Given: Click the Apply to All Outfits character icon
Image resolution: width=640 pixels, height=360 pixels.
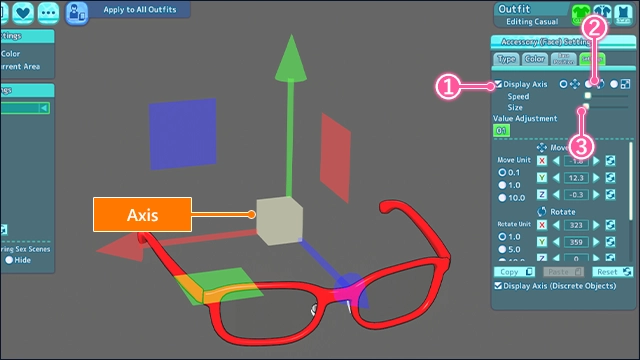Looking at the screenshot, I should 77,13.
